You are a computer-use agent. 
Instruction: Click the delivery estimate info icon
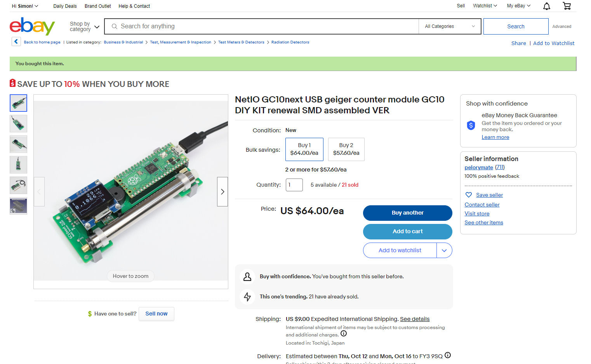click(x=448, y=355)
